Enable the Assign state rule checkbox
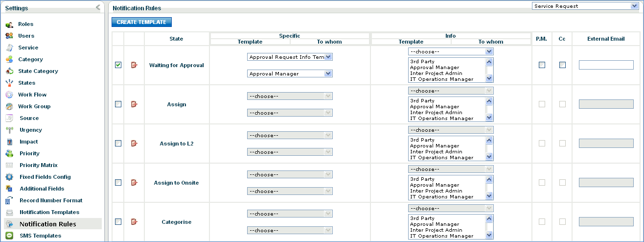 tap(118, 104)
